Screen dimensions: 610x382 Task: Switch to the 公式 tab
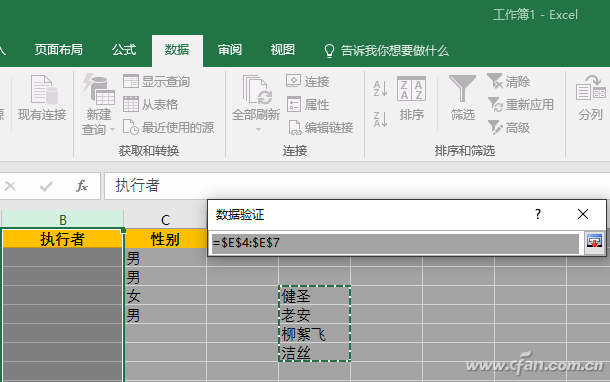coord(124,50)
